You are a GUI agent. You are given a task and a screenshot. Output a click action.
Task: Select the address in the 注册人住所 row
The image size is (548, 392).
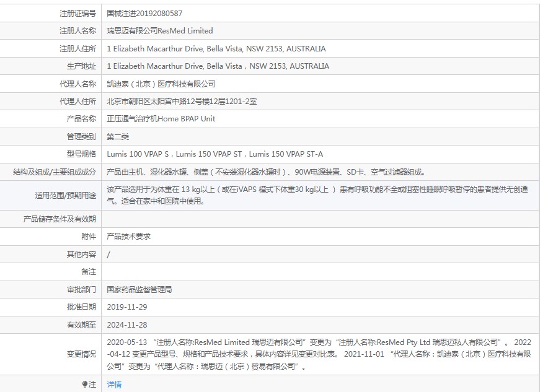tap(216, 48)
